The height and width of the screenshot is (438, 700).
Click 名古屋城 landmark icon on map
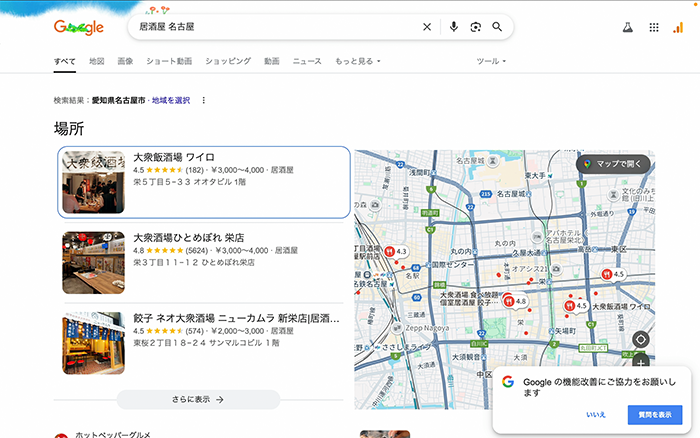coord(492,161)
